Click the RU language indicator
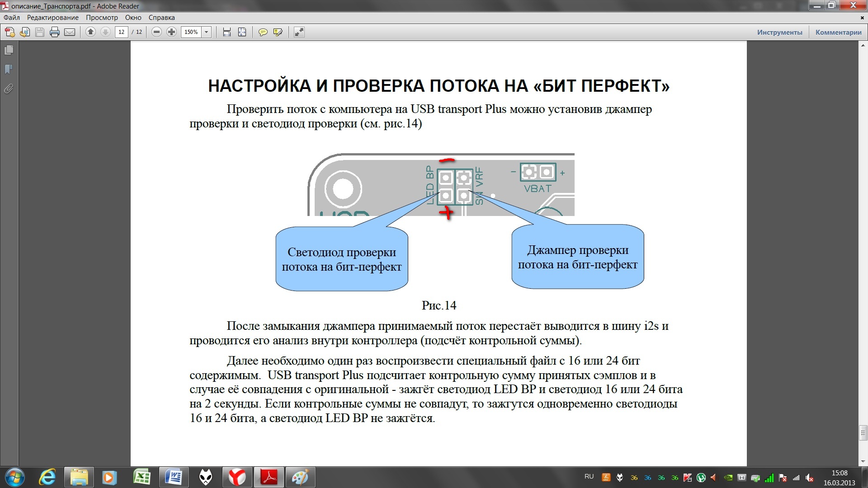This screenshot has width=868, height=488. click(x=589, y=477)
